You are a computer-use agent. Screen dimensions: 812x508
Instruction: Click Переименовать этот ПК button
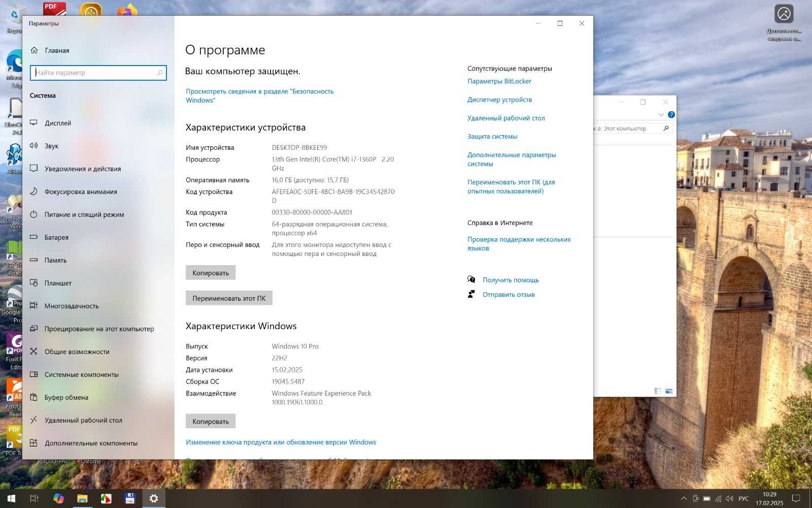[229, 298]
